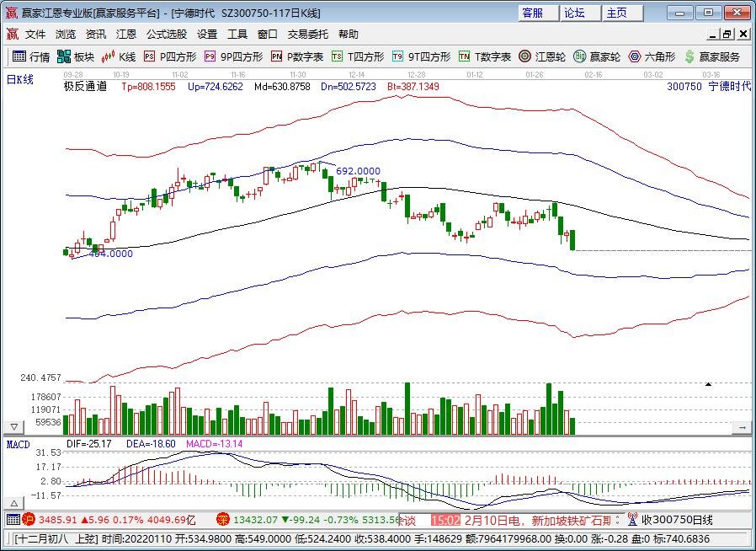756x551 pixels.
Task: Switch to the K线 candlestick chart
Action: 119,57
